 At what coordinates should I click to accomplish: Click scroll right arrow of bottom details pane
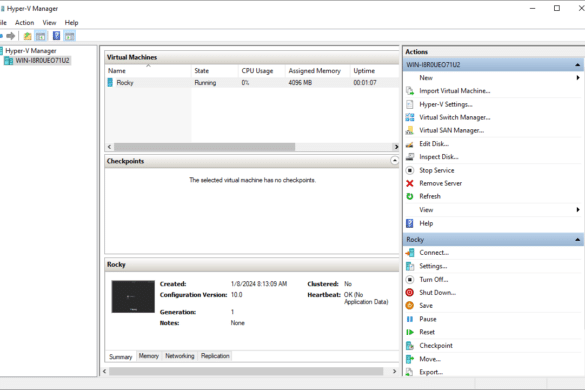394,371
